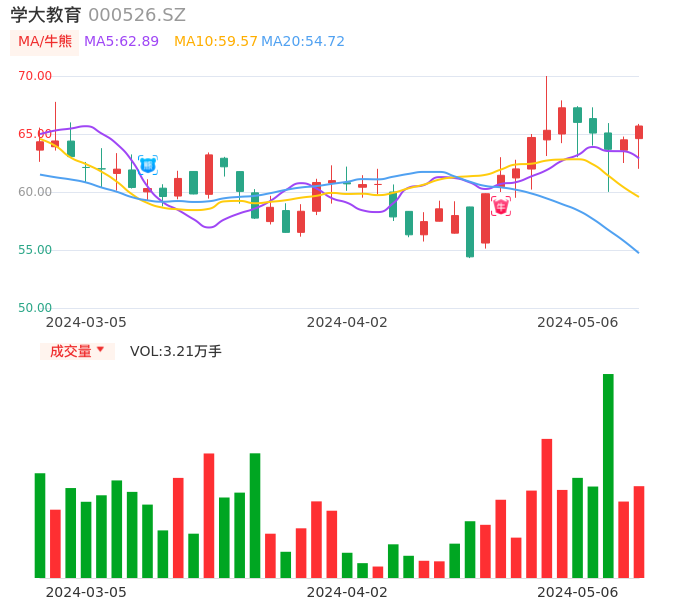The height and width of the screenshot is (606, 686).
Task: Click the VOL:3.21万手 volume readout
Action: 175,351
